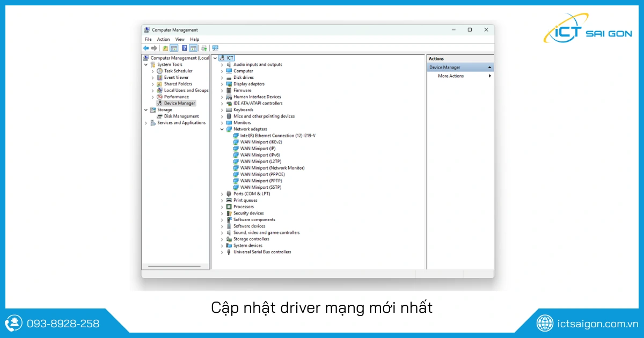Viewport: 644px width, 338px height.
Task: Click the Mice and other pointing devices icon
Action: 229,116
